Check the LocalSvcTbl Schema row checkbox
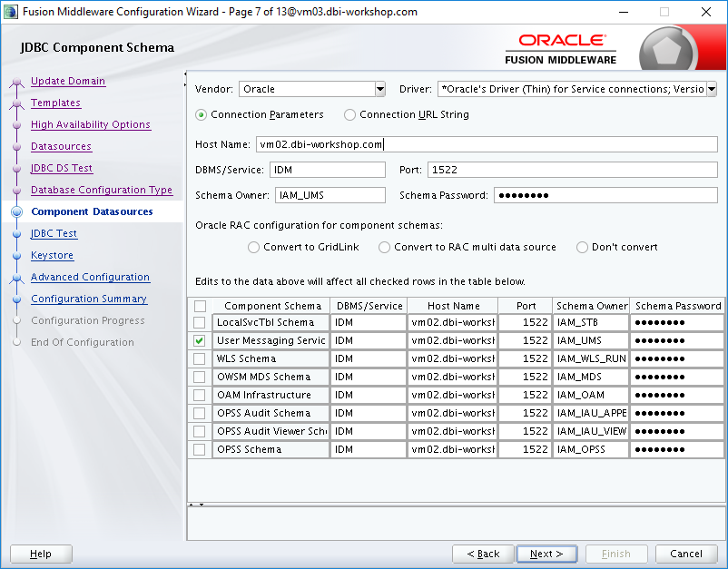Screen dimensions: 728x569 pyautogui.click(x=200, y=322)
